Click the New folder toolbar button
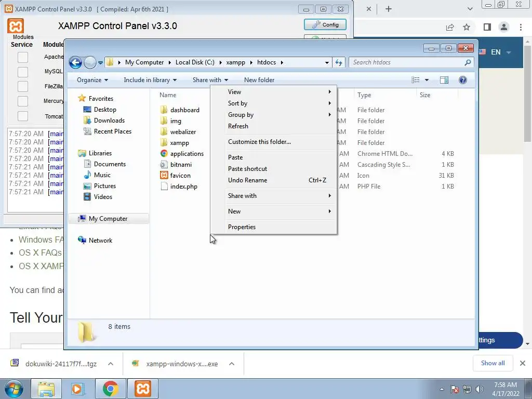 259,80
